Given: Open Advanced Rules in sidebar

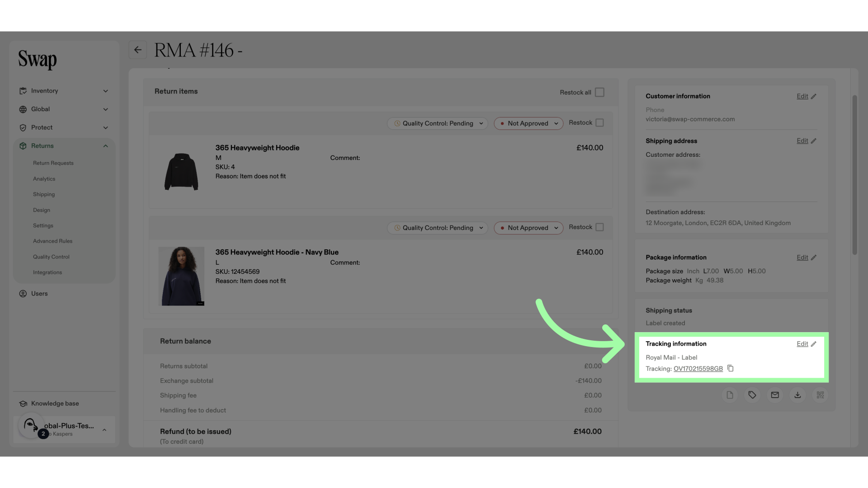Looking at the screenshot, I should pos(52,241).
